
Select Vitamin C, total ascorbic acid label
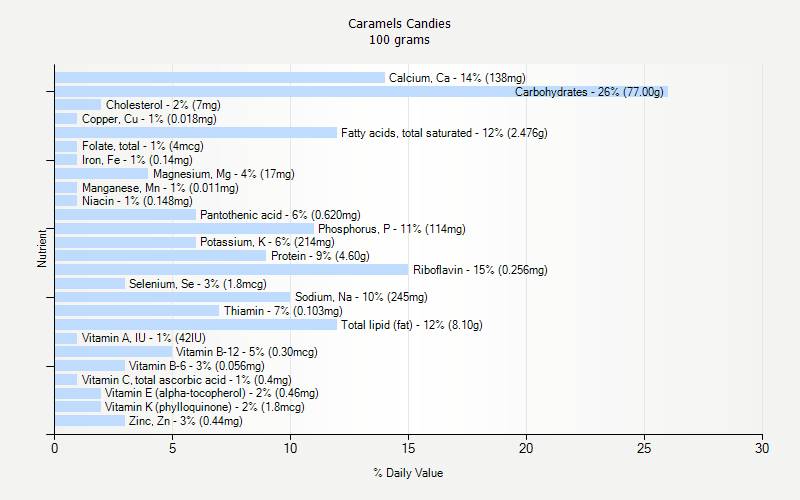point(187,380)
